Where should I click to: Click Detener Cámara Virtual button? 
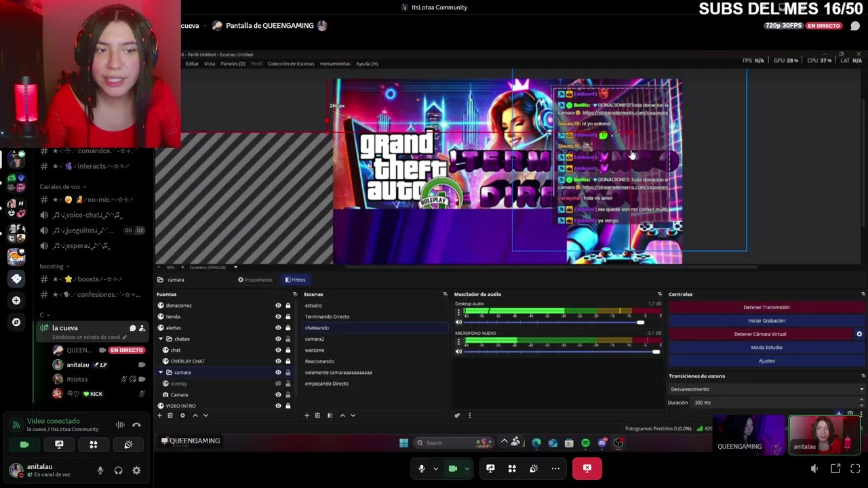tap(760, 334)
